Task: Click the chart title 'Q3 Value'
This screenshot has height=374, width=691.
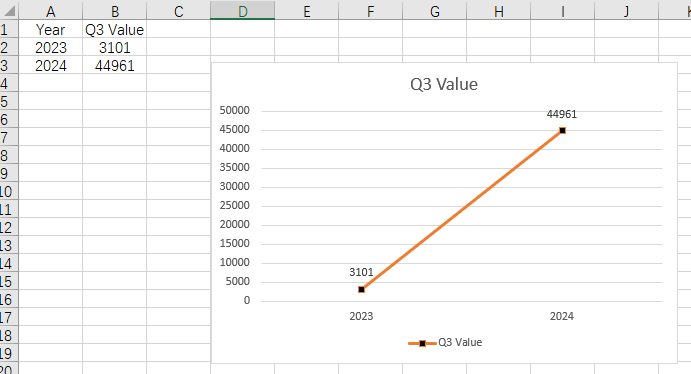Action: (444, 84)
